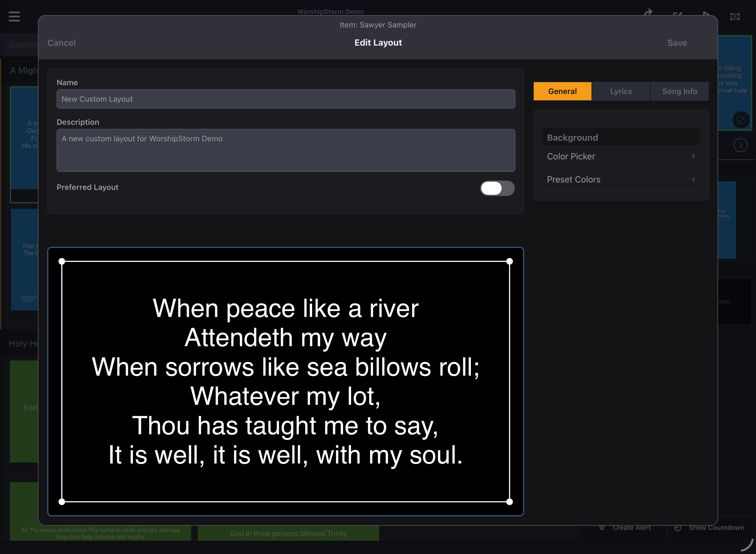
Task: Click the Name input field
Action: pos(286,99)
